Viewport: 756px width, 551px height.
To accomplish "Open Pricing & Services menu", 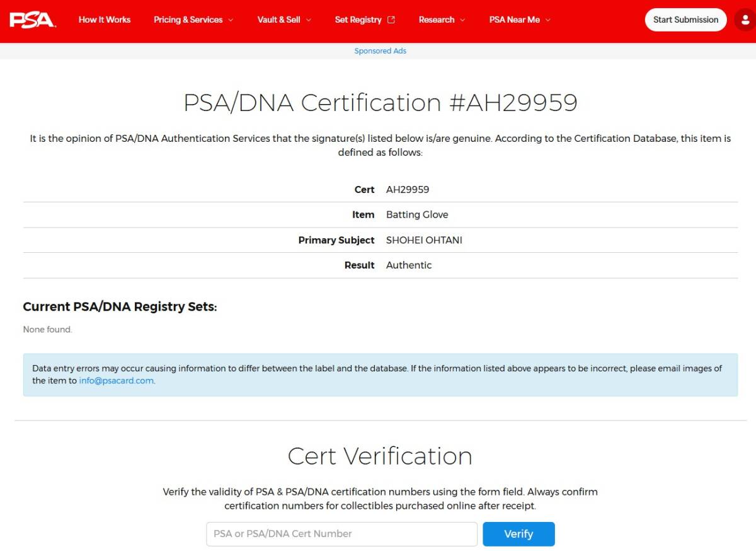I will [x=188, y=20].
